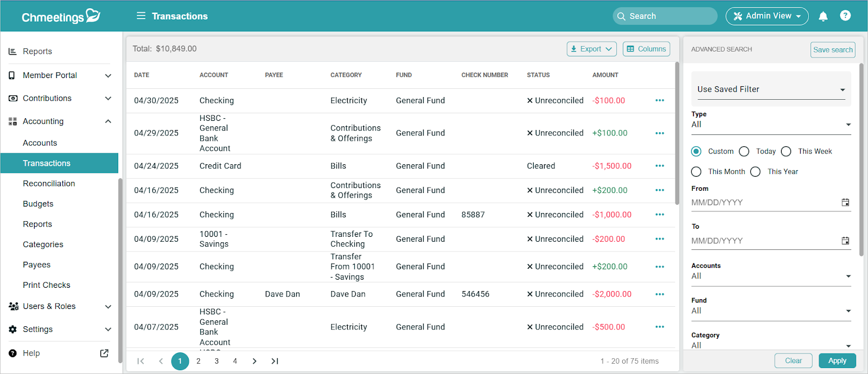Go to the first page of results

141,361
